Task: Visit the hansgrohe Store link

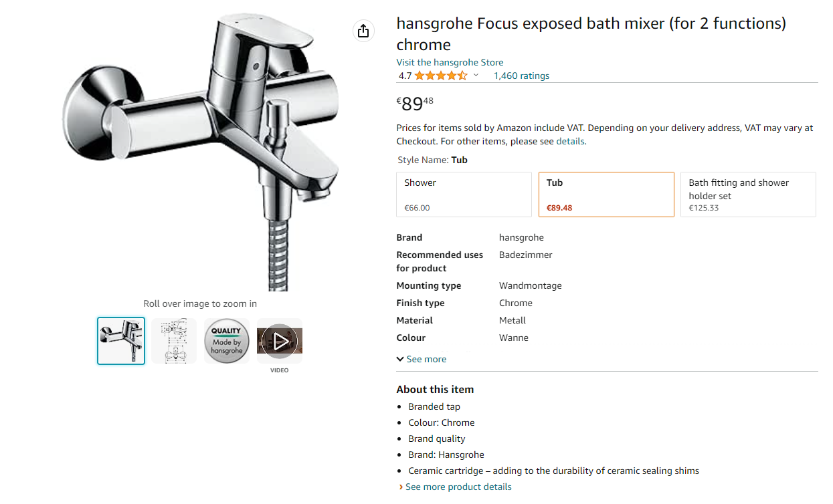Action: click(x=450, y=62)
